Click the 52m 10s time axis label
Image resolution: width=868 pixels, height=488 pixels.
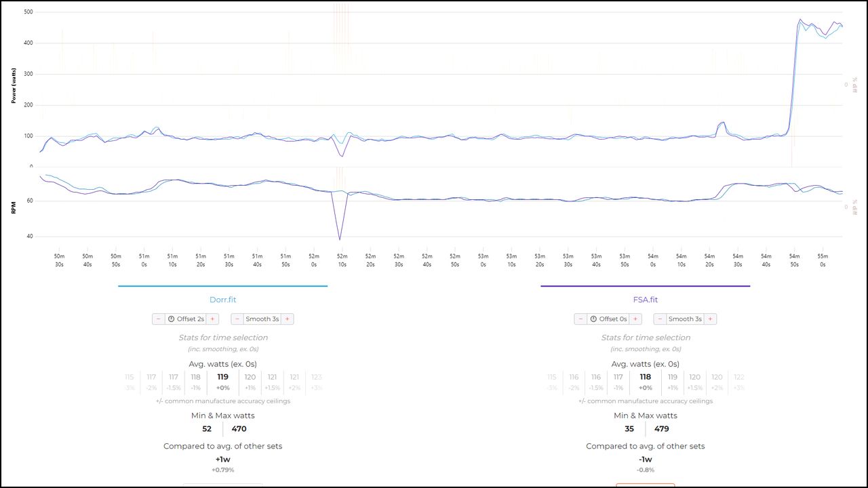tap(342, 260)
